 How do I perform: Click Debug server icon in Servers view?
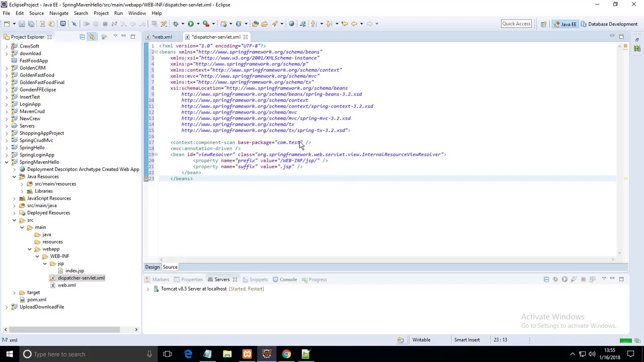click(x=555, y=280)
